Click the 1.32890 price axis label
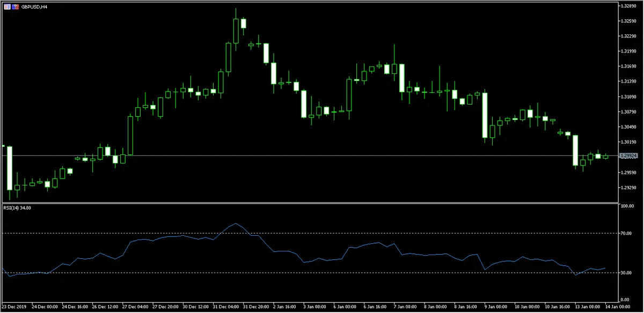 coord(630,5)
